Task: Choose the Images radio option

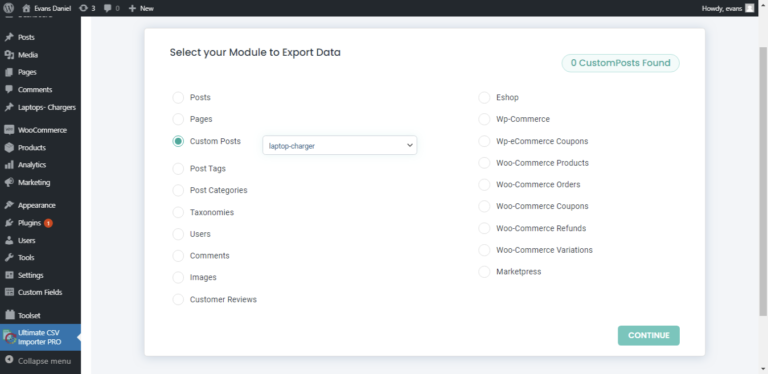Action: point(178,277)
